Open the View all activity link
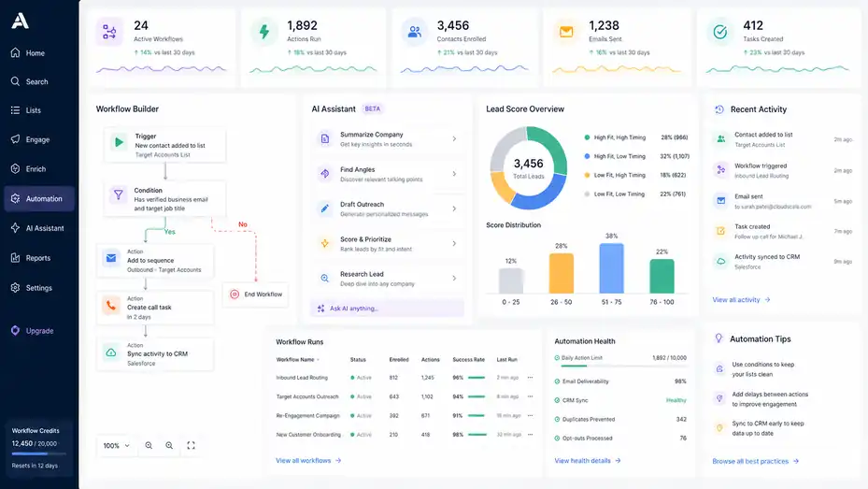Viewport: 868px width, 489px height. (x=741, y=299)
